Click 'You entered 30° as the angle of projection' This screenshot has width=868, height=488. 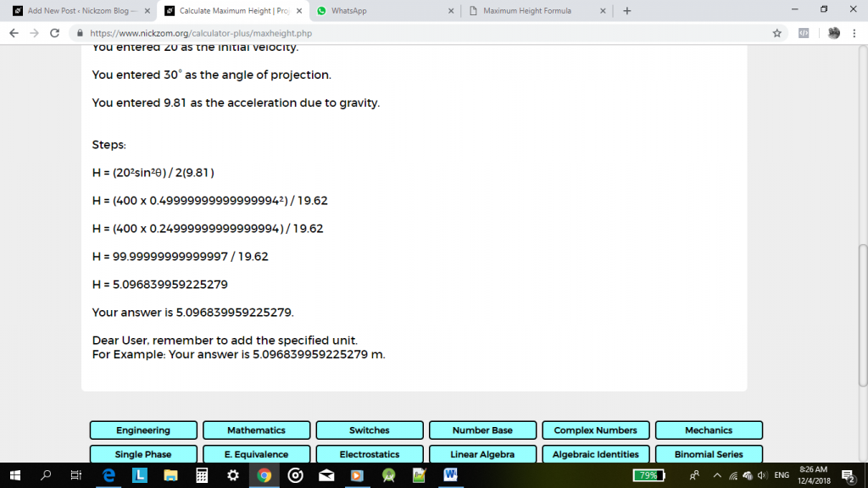[211, 75]
